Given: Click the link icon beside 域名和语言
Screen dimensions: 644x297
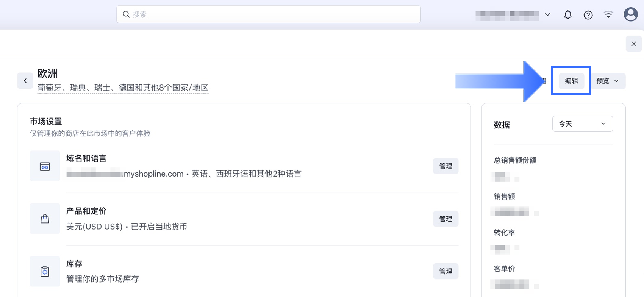Looking at the screenshot, I should tap(45, 166).
